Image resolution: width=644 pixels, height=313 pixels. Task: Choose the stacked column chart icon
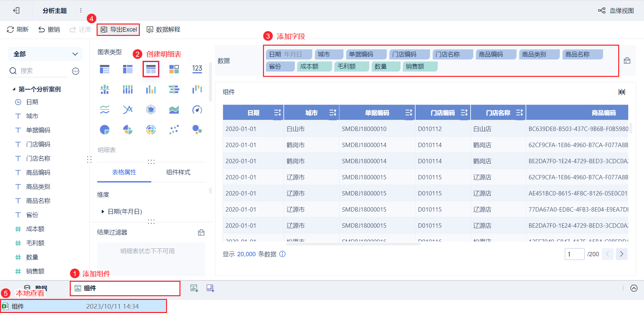[128, 89]
